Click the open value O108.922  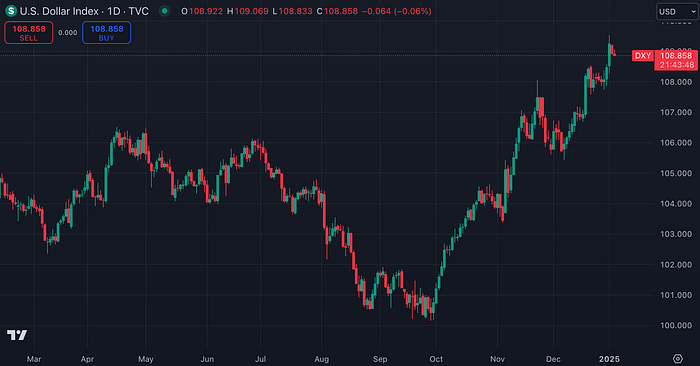point(202,11)
